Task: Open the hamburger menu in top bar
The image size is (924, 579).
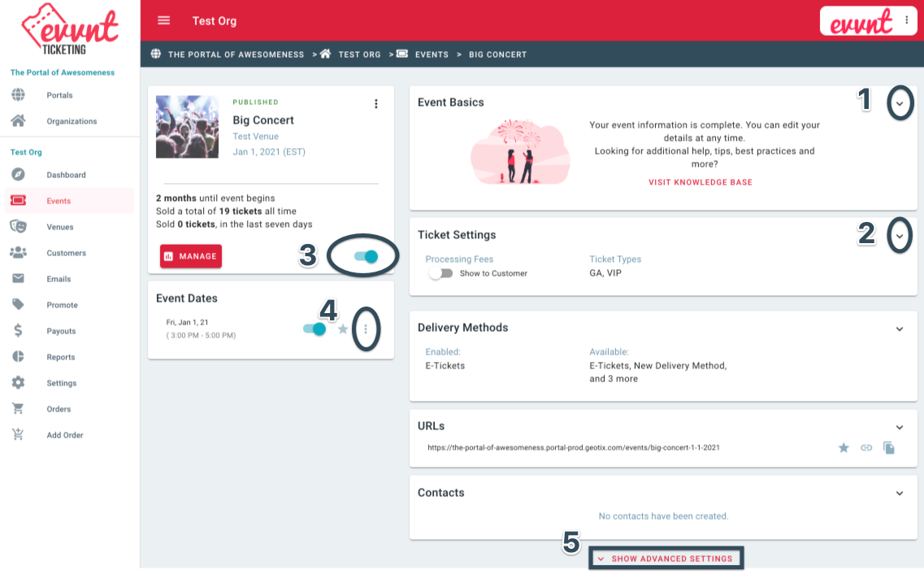Action: tap(164, 20)
